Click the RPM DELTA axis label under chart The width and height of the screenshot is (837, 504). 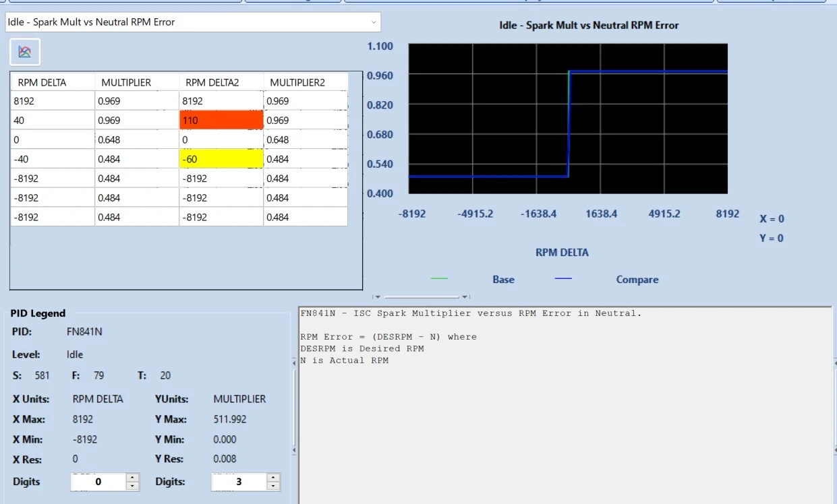(562, 253)
